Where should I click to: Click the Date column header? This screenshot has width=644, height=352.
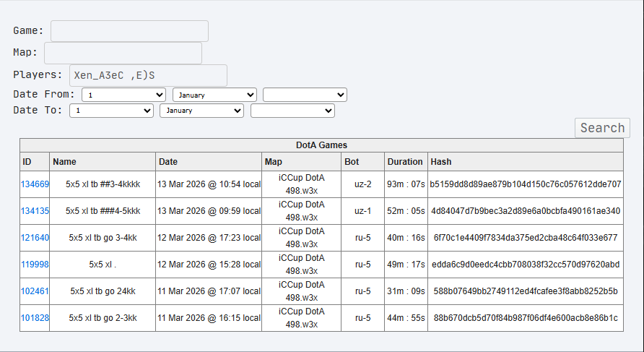pyautogui.click(x=168, y=162)
